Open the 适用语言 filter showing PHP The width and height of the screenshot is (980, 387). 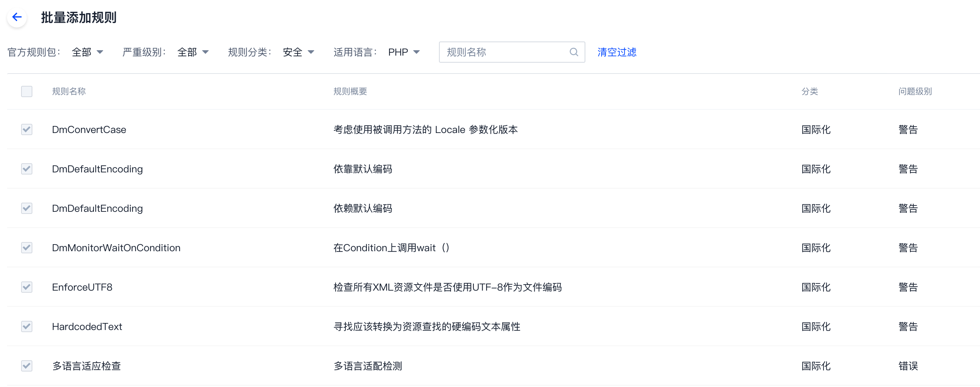point(397,52)
